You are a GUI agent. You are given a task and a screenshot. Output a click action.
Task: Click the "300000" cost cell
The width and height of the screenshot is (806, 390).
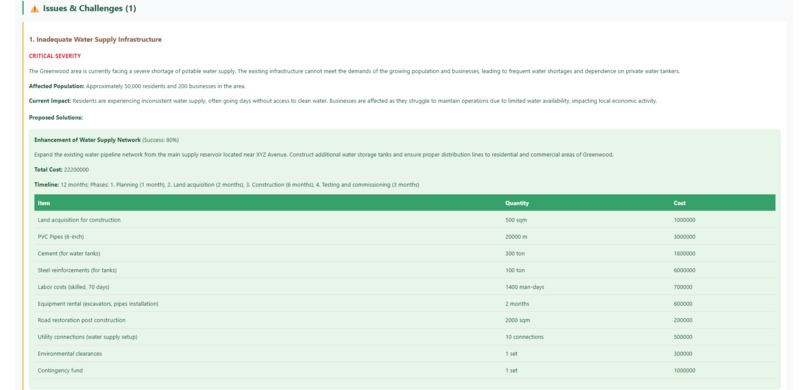point(683,354)
